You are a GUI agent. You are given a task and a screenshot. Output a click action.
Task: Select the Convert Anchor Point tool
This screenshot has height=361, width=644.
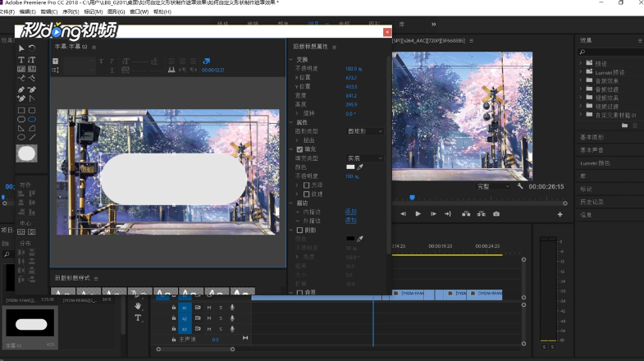click(32, 98)
